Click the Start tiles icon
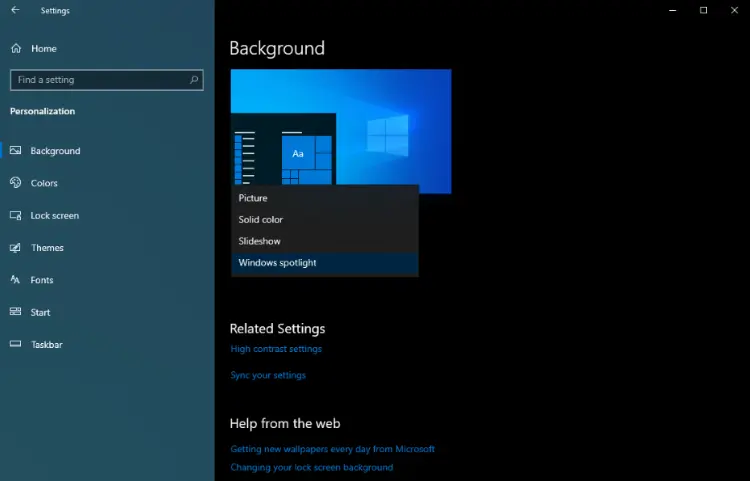Screen dimensions: 750x481 (15, 312)
